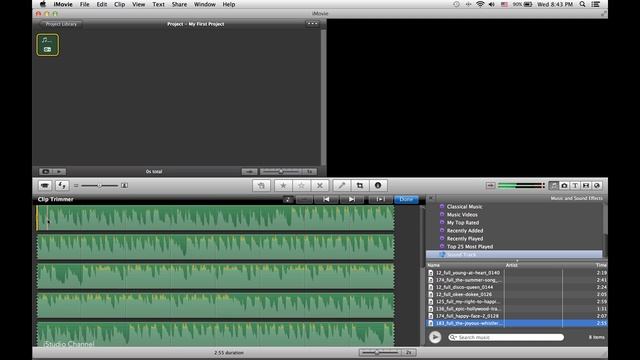Open the Maps and Backgrounds globe icon
Viewport: 640px width, 360px height.
click(x=597, y=185)
